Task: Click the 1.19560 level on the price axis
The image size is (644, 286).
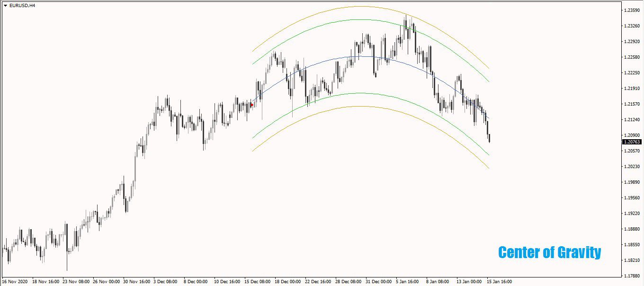Action: pos(632,198)
